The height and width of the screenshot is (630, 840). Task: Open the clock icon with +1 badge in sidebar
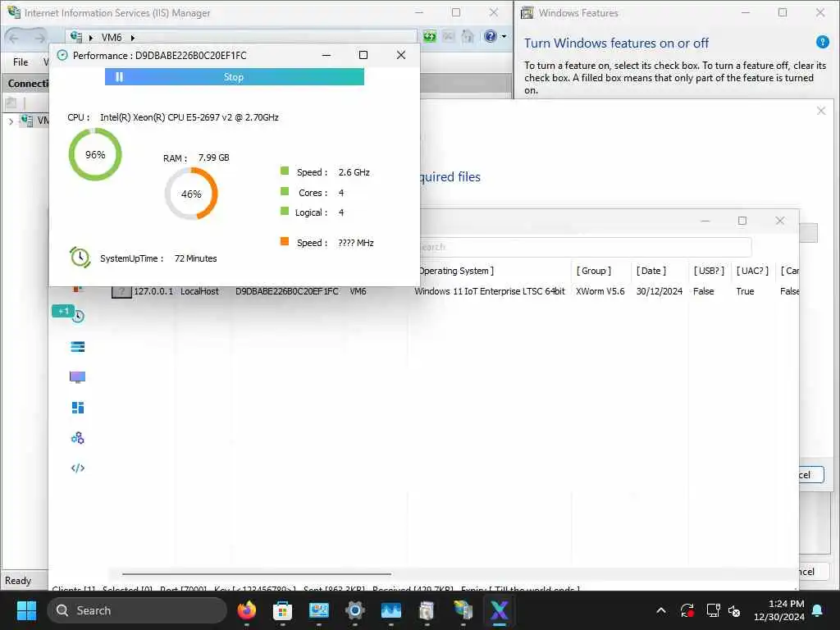[78, 316]
